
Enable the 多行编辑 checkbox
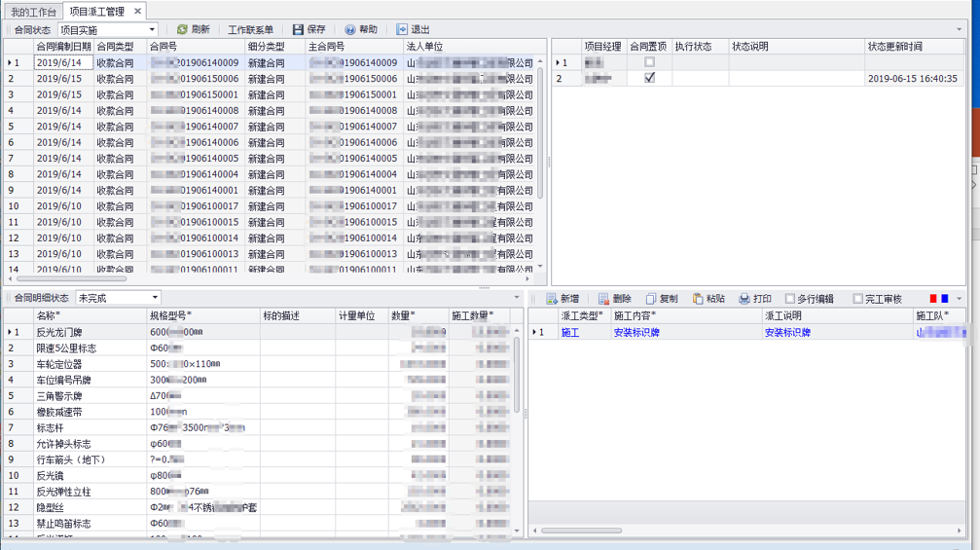[790, 299]
